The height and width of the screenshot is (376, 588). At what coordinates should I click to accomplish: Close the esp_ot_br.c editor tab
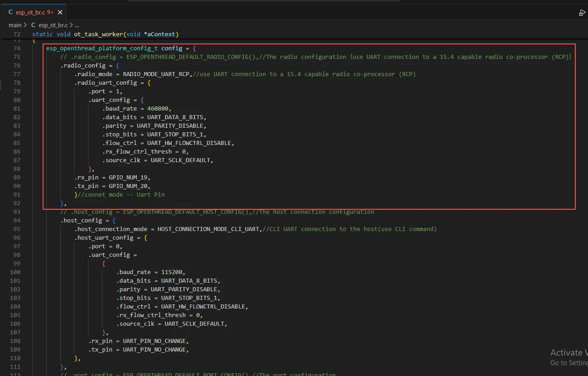[x=60, y=12]
